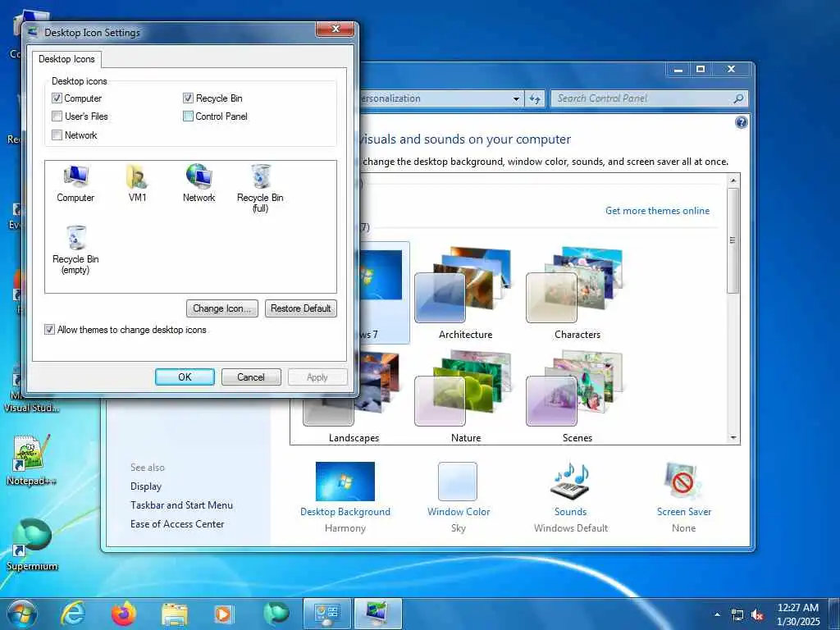Click the magnifier in Search Control Panel
Viewport: 840px width, 630px height.
738,98
